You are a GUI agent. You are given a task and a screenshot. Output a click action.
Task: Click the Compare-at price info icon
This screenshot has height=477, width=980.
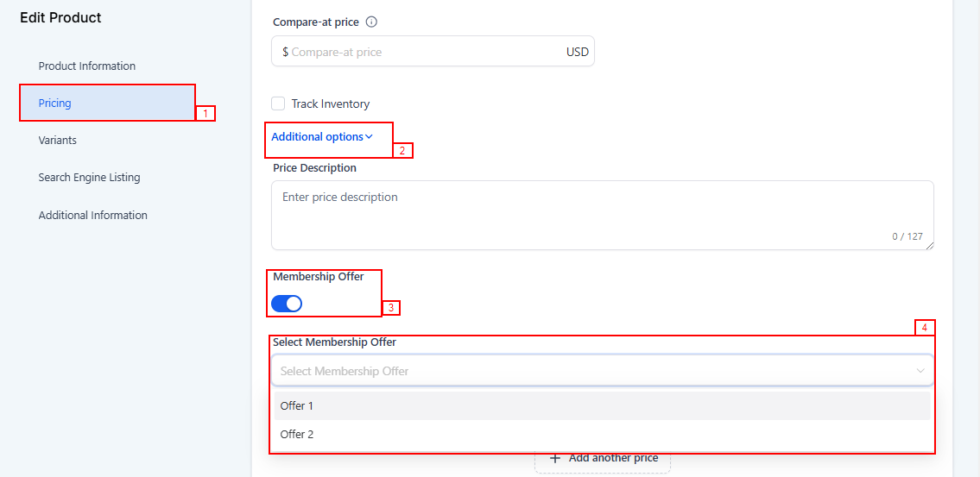pyautogui.click(x=372, y=22)
